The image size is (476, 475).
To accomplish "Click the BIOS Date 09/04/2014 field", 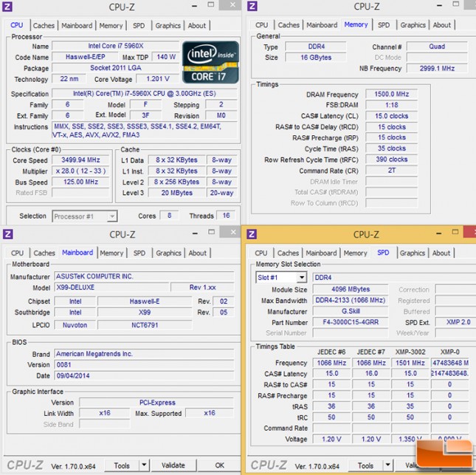I will coord(144,375).
